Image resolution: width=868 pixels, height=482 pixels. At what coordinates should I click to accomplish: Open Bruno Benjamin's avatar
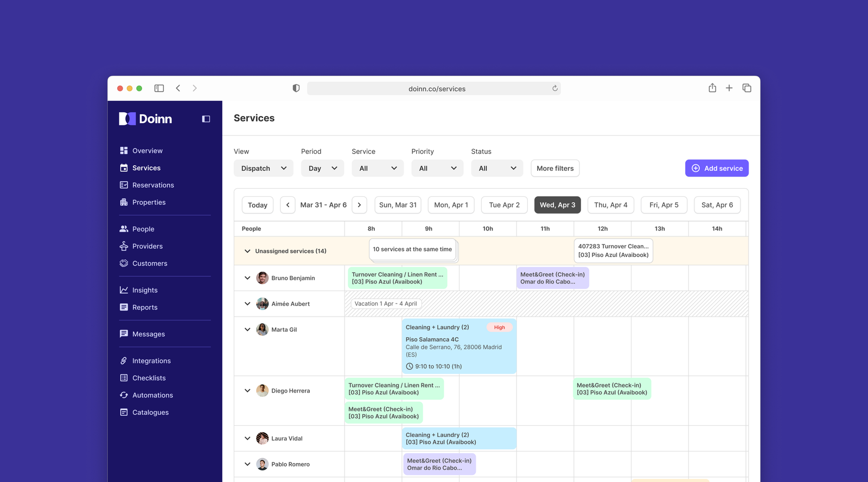pyautogui.click(x=263, y=278)
